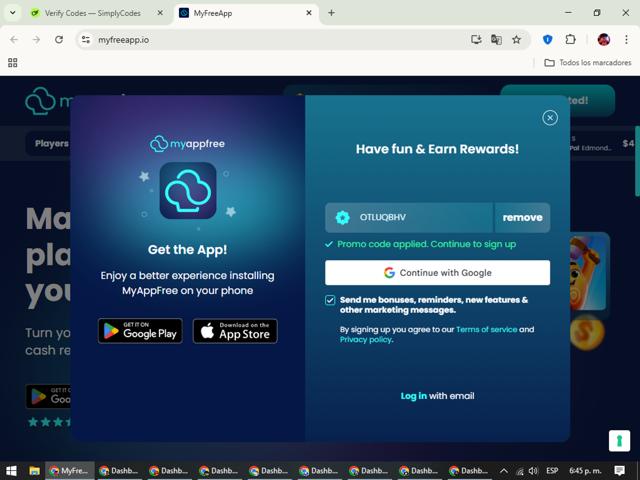The height and width of the screenshot is (480, 640).
Task: Click the myappfree cloud app icon tile
Action: click(188, 191)
